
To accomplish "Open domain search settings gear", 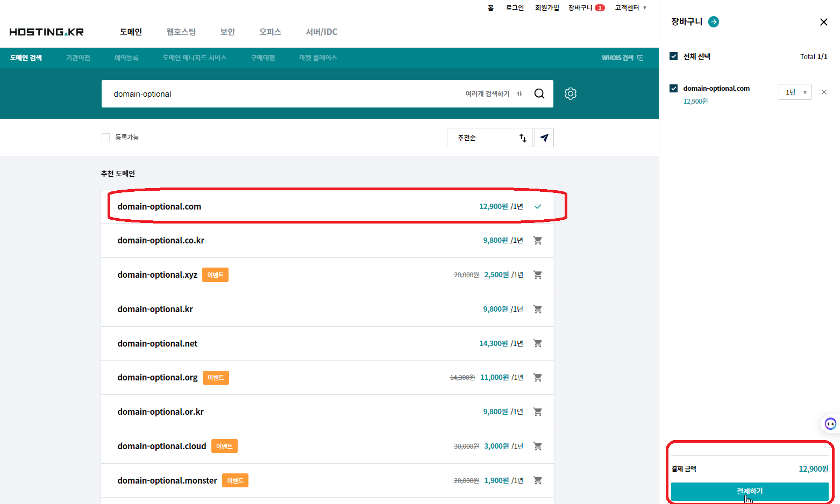I will [x=571, y=93].
